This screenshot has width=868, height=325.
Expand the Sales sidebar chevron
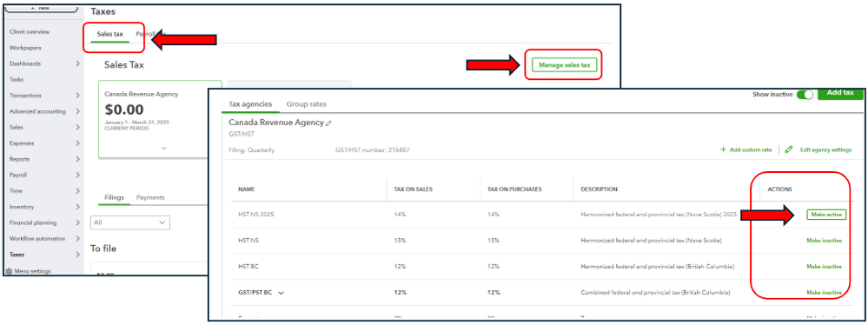[x=77, y=128]
